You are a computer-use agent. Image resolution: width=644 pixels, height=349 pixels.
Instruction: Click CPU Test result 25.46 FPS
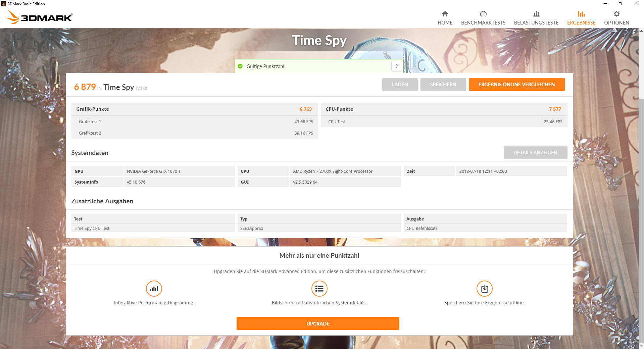553,122
